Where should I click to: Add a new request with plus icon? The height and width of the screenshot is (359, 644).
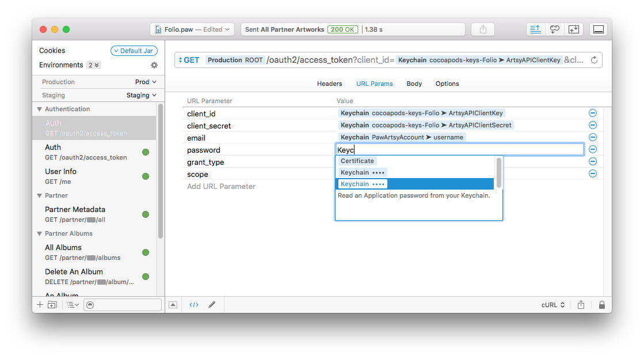(x=40, y=305)
